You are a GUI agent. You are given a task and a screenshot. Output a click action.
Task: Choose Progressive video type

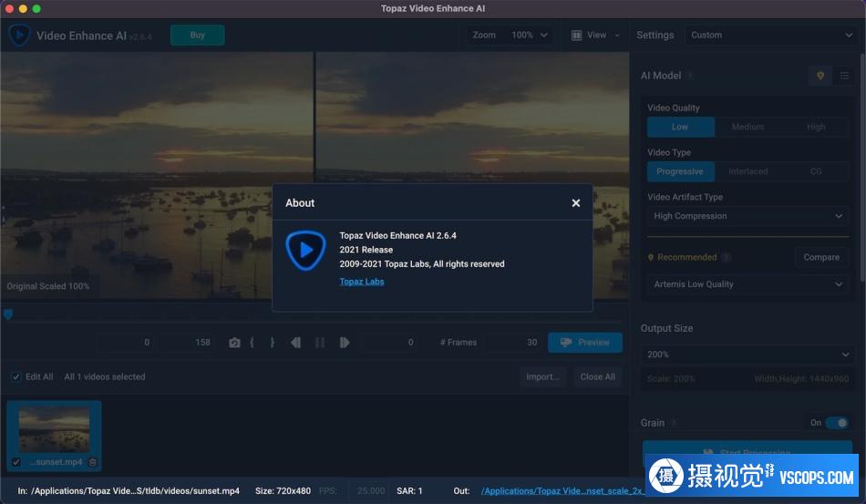(x=680, y=171)
